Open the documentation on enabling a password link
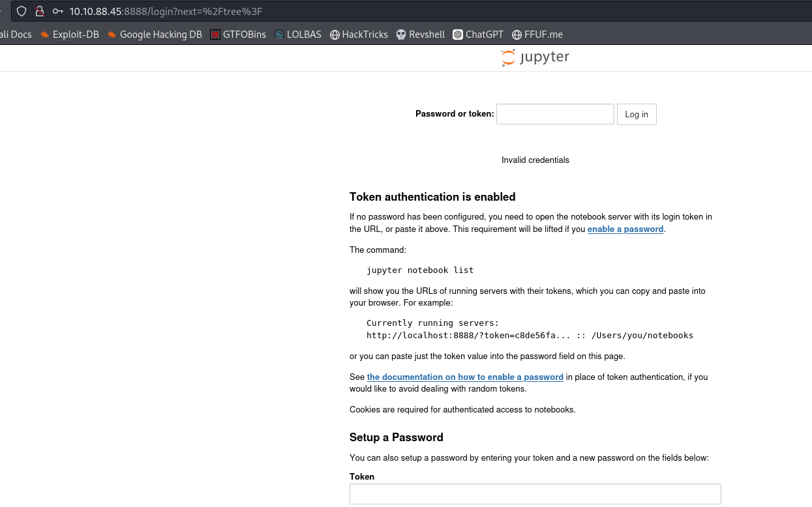 coord(465,377)
